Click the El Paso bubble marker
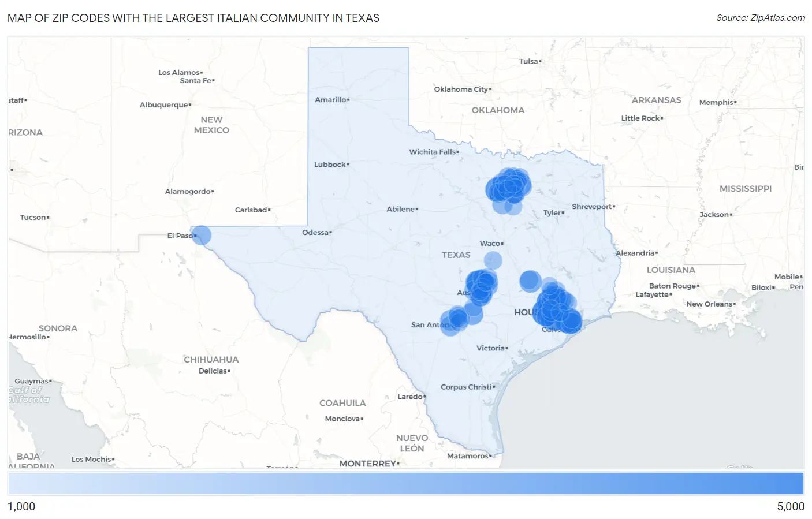 point(201,235)
